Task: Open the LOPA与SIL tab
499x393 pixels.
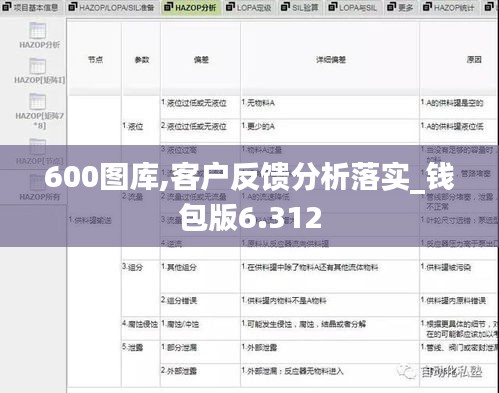Action: pos(353,7)
